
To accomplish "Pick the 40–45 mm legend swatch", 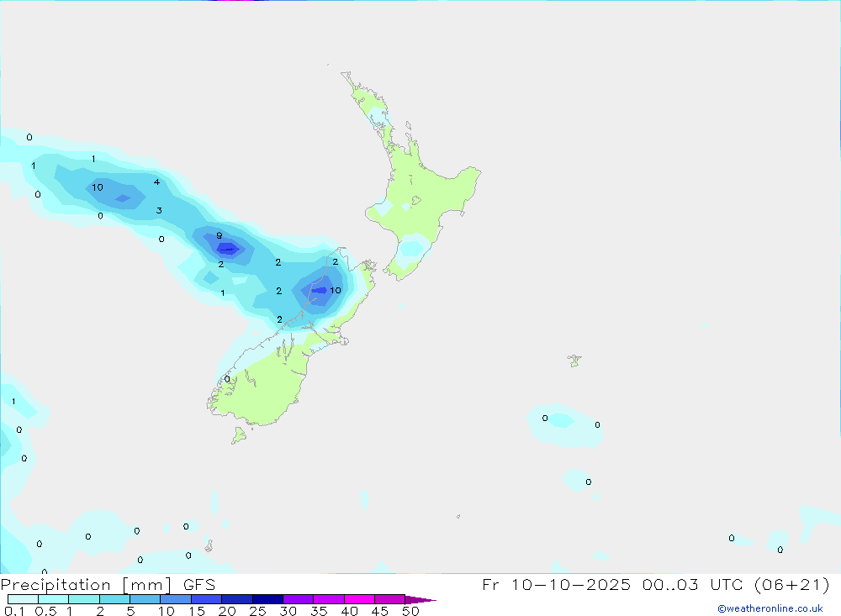I will pos(359,599).
